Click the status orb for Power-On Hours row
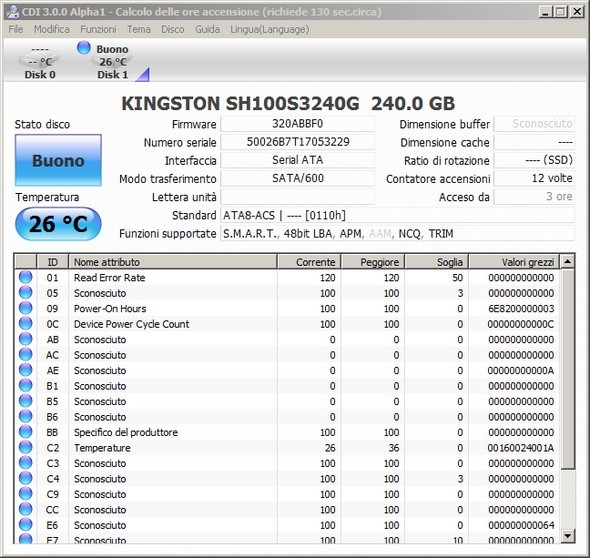The image size is (590, 558). [26, 308]
